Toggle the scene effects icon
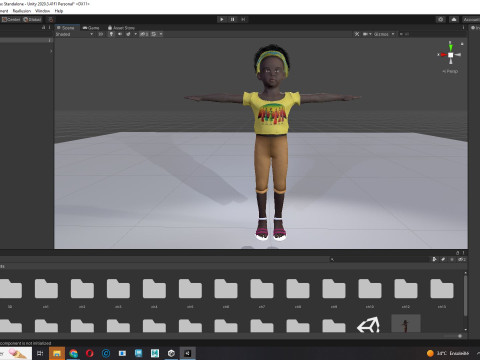This screenshot has height=360, width=480. coord(128,34)
